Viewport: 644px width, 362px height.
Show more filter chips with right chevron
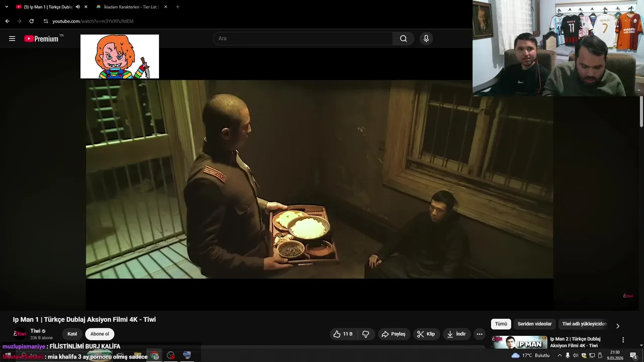pyautogui.click(x=618, y=326)
